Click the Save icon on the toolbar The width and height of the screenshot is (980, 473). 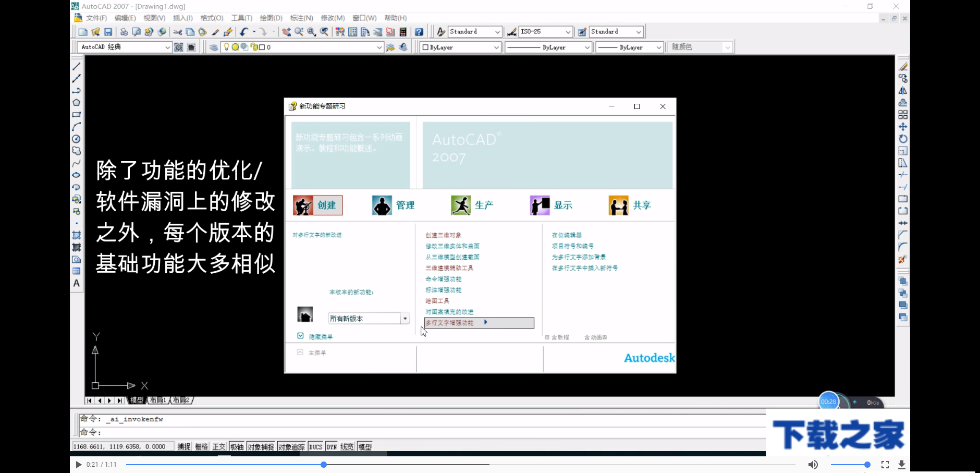108,31
